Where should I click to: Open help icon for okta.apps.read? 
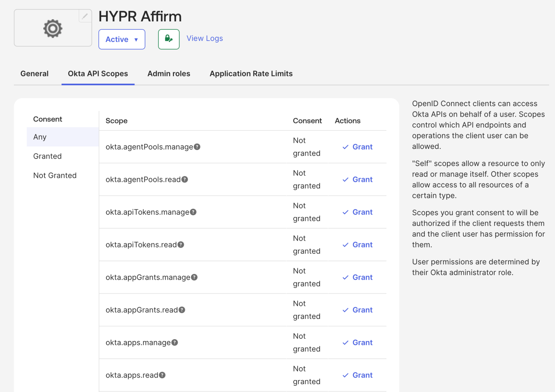(x=162, y=375)
